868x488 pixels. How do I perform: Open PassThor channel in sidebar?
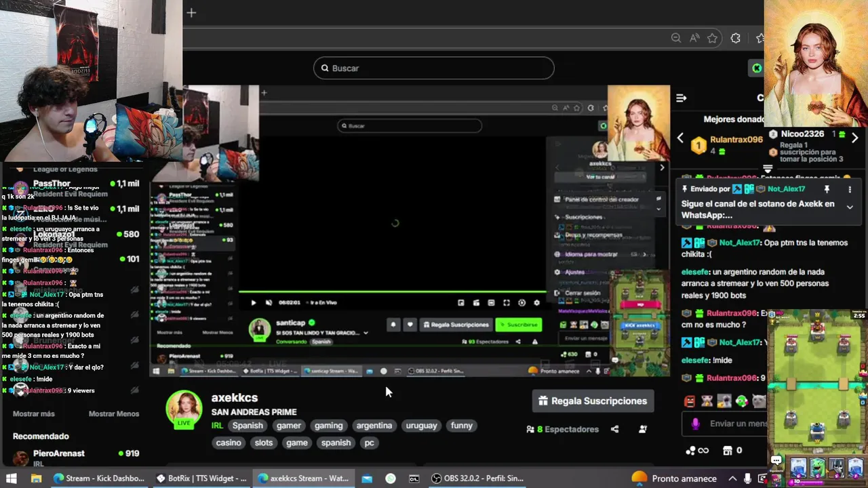[x=52, y=184]
